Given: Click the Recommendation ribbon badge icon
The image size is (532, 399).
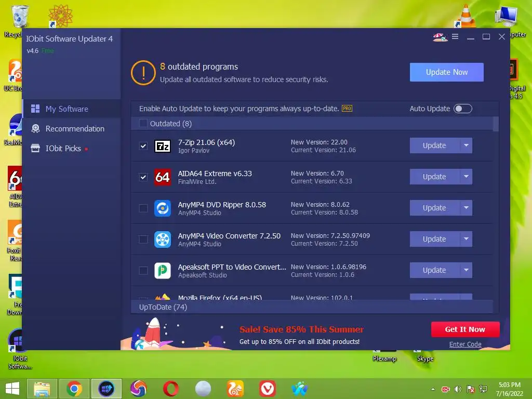Looking at the screenshot, I should tap(35, 129).
